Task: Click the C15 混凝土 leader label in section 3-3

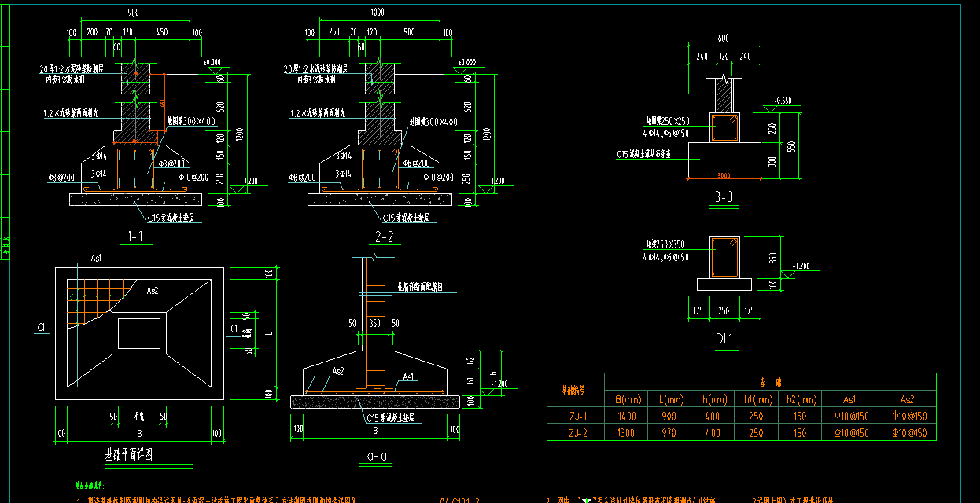Action: coord(646,155)
